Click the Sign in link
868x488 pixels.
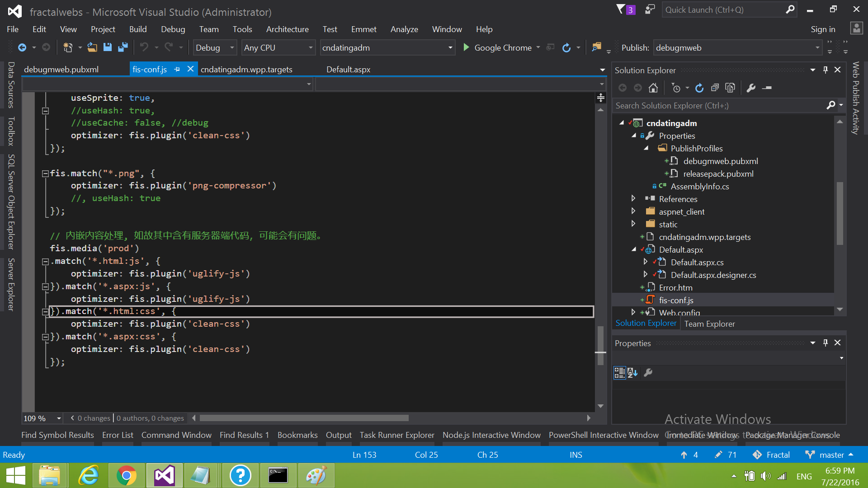[823, 29]
